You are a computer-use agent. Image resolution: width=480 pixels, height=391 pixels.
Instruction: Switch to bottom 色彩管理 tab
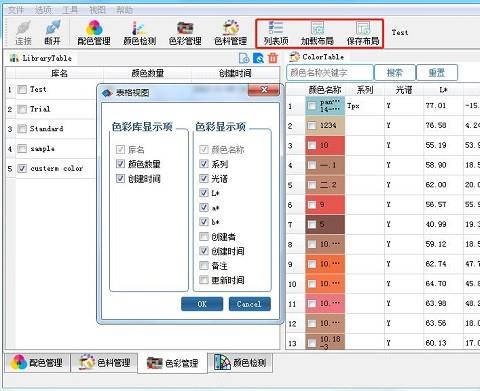coord(173,363)
